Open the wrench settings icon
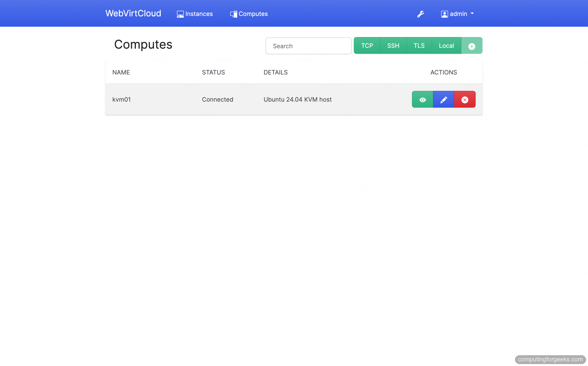This screenshot has width=588, height=366. tap(421, 14)
